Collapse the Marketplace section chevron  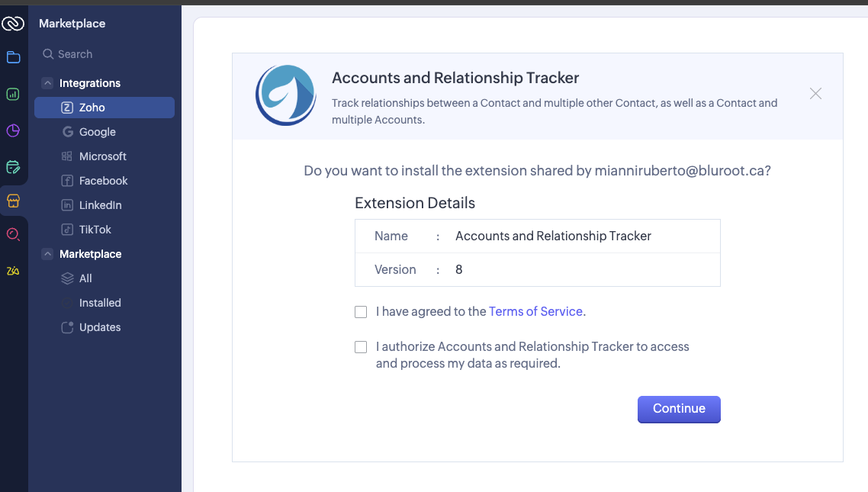(x=47, y=254)
